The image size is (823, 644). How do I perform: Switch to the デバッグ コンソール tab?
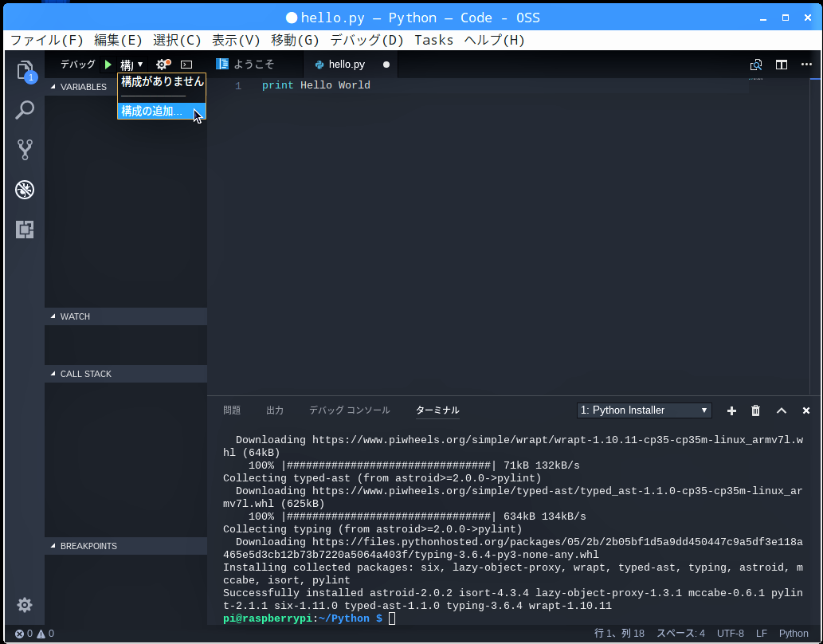point(349,410)
